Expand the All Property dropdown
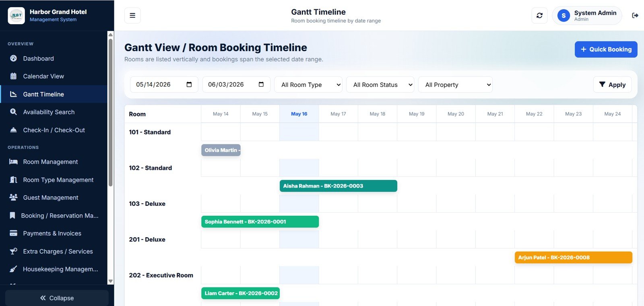This screenshot has height=306, width=644. (x=455, y=85)
